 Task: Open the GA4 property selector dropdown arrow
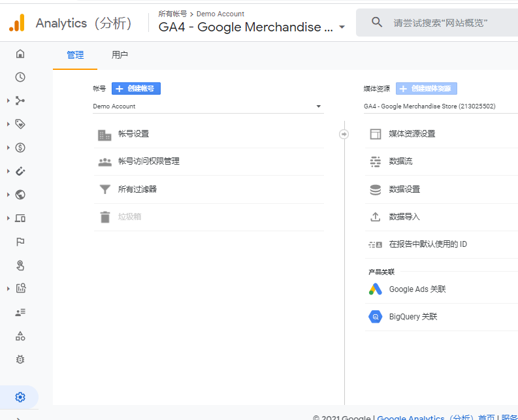[x=342, y=27]
